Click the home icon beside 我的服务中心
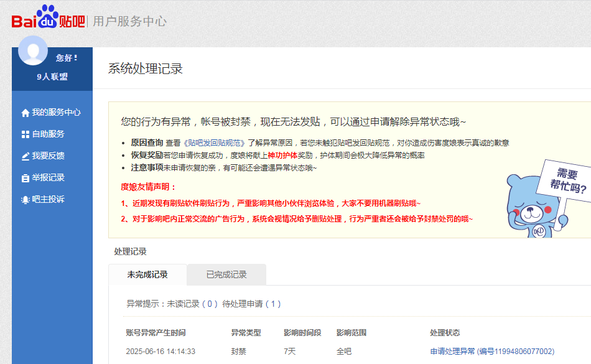The image size is (591, 364). (x=26, y=113)
